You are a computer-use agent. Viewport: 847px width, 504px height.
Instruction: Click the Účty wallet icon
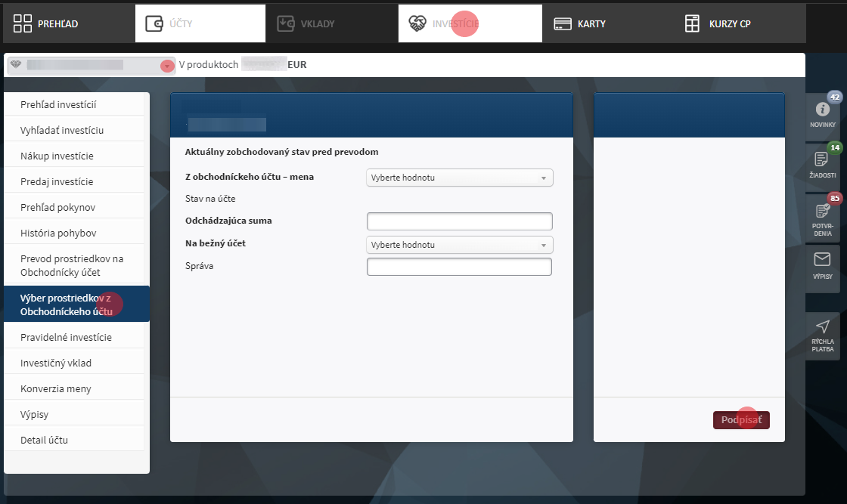coord(154,23)
